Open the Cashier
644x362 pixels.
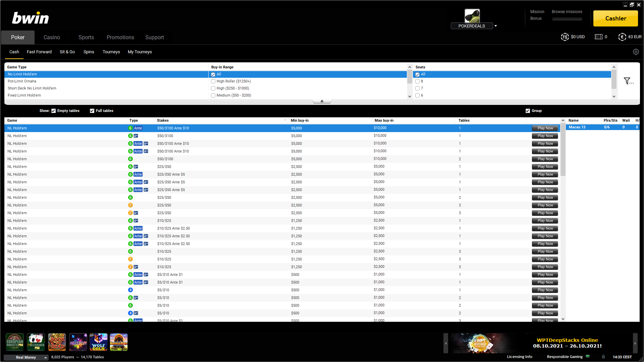pos(615,18)
